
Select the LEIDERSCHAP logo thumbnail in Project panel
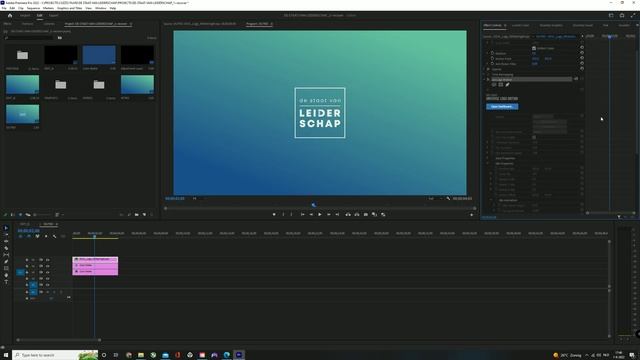click(22, 114)
